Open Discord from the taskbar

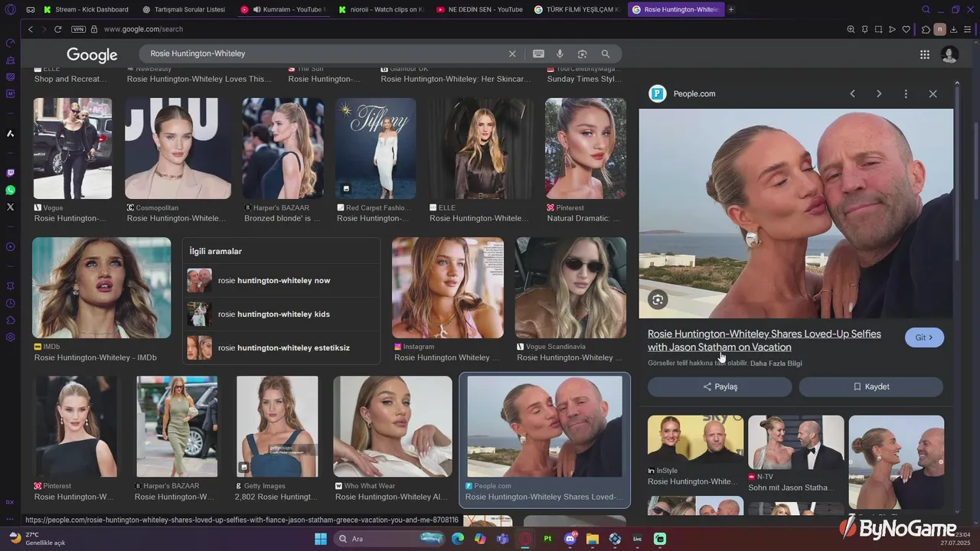pyautogui.click(x=570, y=539)
